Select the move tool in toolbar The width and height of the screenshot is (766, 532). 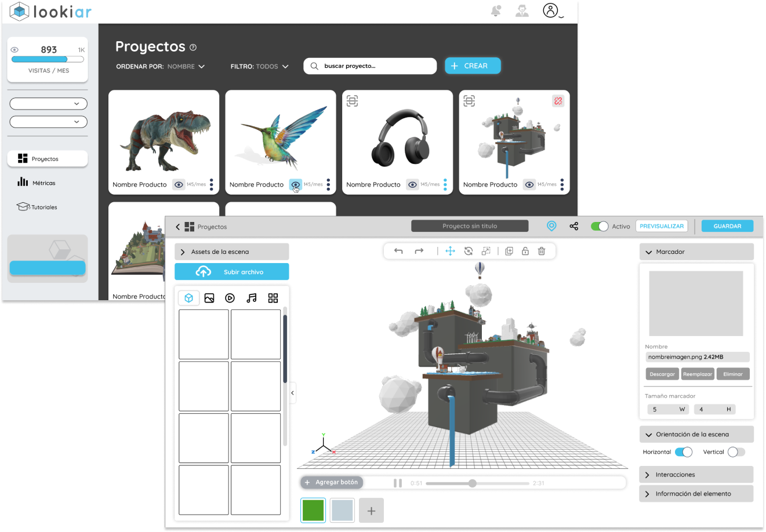450,251
